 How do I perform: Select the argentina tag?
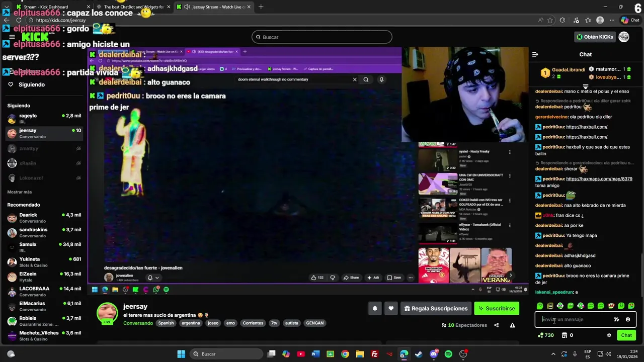pos(191,323)
